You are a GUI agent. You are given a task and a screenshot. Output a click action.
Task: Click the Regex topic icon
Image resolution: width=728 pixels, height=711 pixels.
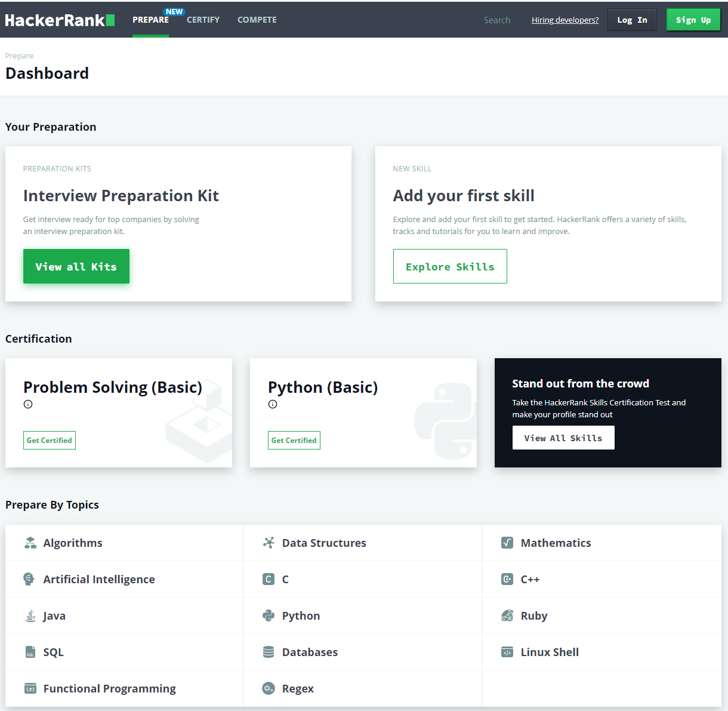coord(269,688)
